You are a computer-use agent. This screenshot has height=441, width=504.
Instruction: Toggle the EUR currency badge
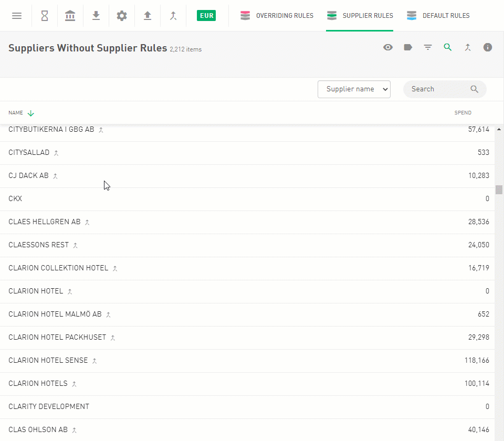[207, 16]
